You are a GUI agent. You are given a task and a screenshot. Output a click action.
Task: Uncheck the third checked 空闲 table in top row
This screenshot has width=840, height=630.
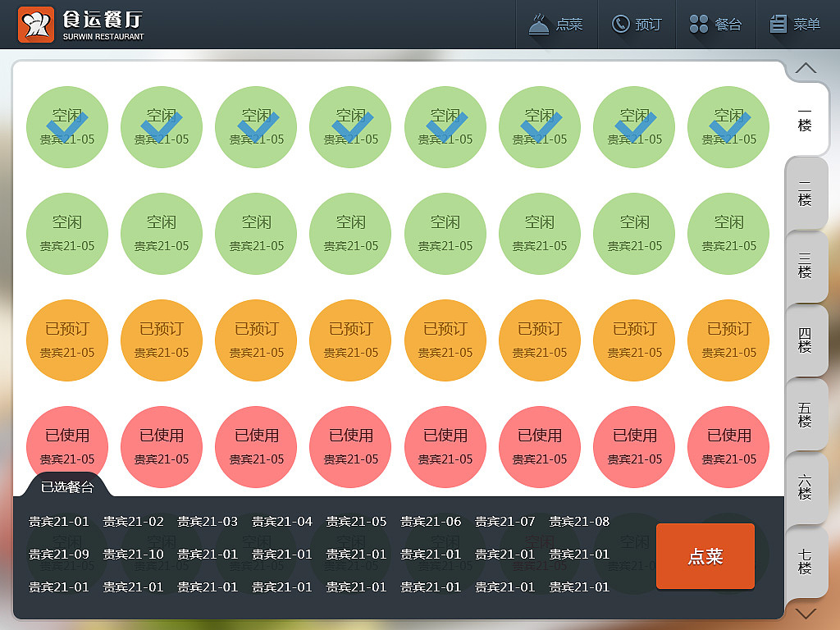click(256, 127)
